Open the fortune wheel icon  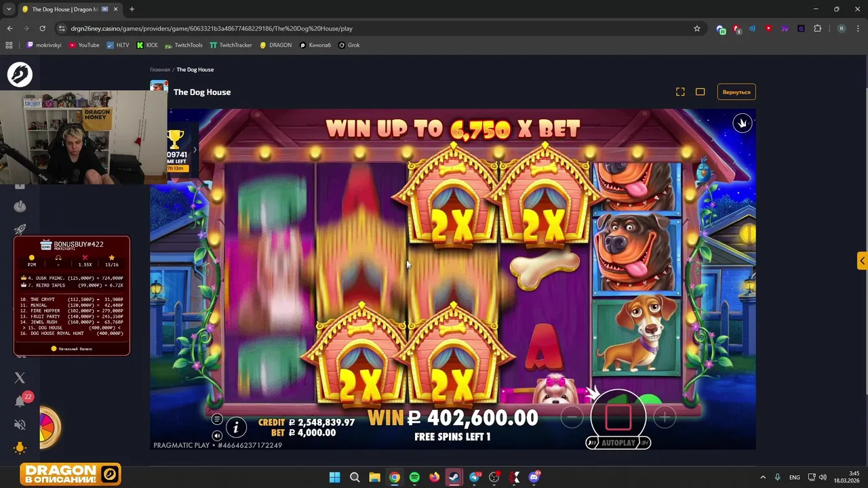(x=50, y=427)
